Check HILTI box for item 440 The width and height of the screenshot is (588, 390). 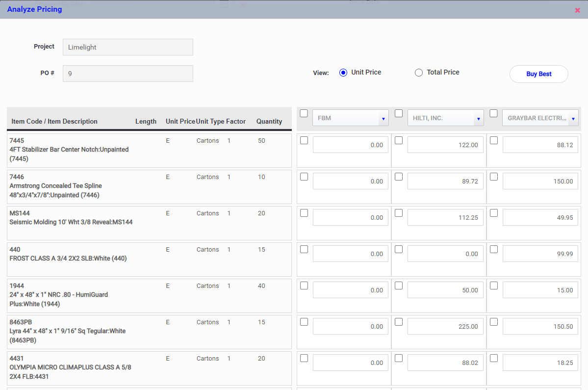399,249
